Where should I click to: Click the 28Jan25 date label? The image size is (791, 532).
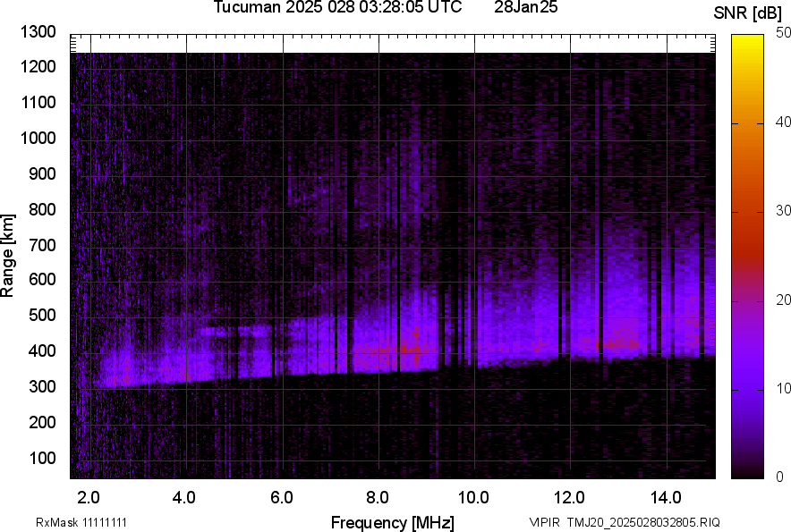526,8
